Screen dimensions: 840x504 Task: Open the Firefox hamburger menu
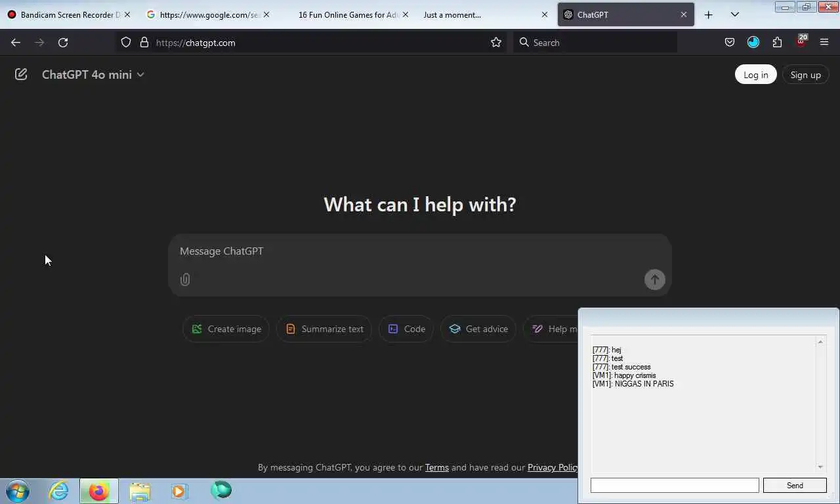tap(824, 43)
